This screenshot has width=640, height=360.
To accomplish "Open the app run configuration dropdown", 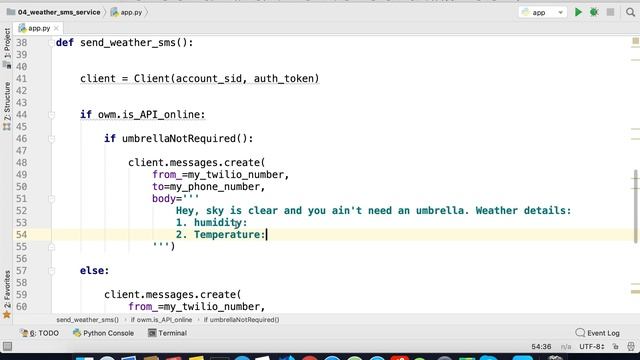I will point(542,12).
